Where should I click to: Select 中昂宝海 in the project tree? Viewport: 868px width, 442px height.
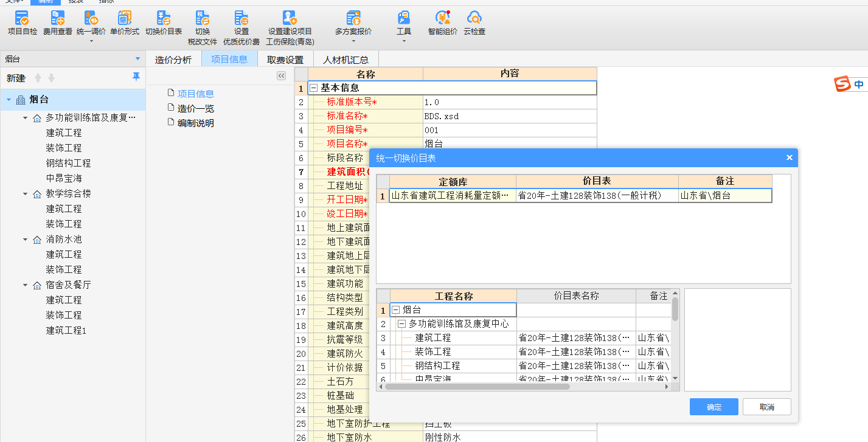tap(64, 178)
